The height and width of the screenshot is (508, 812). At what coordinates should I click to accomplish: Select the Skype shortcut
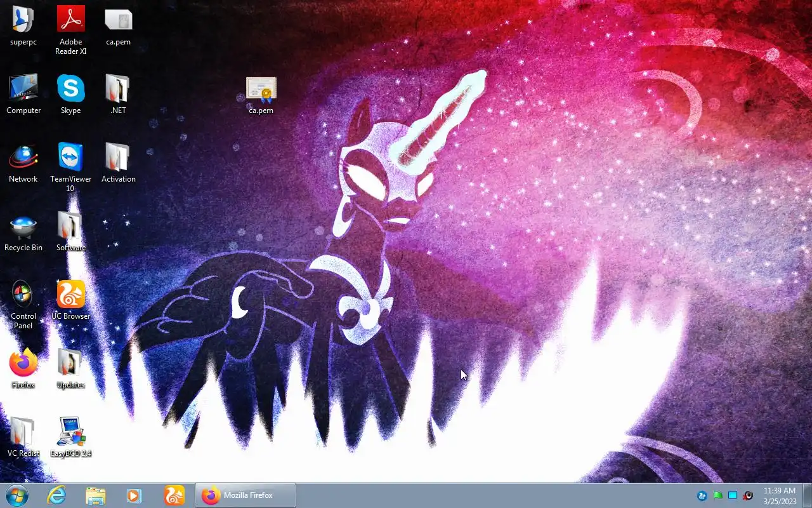[x=70, y=94]
